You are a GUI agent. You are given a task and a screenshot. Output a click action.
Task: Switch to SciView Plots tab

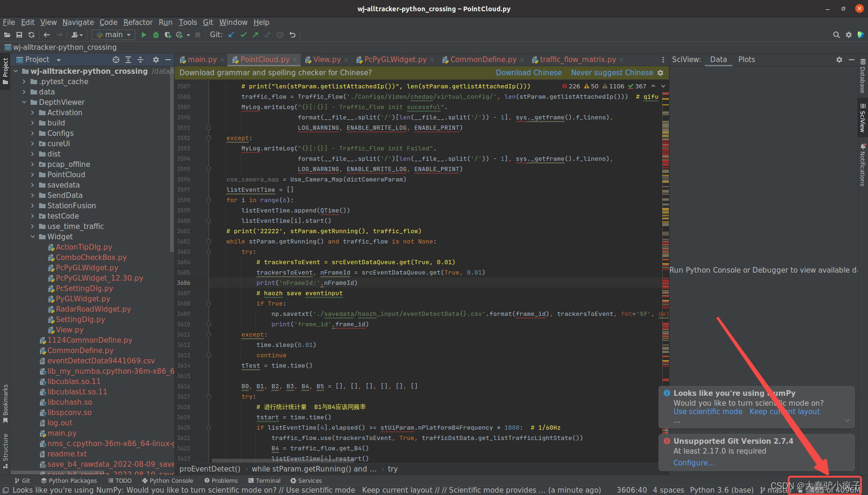[x=746, y=60]
